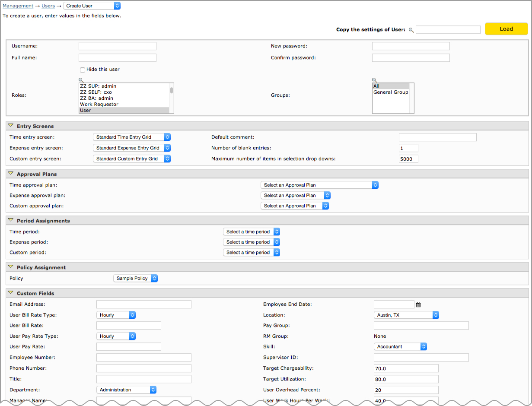Collapse the Entry Screens section
This screenshot has height=406, width=532.
coord(11,126)
